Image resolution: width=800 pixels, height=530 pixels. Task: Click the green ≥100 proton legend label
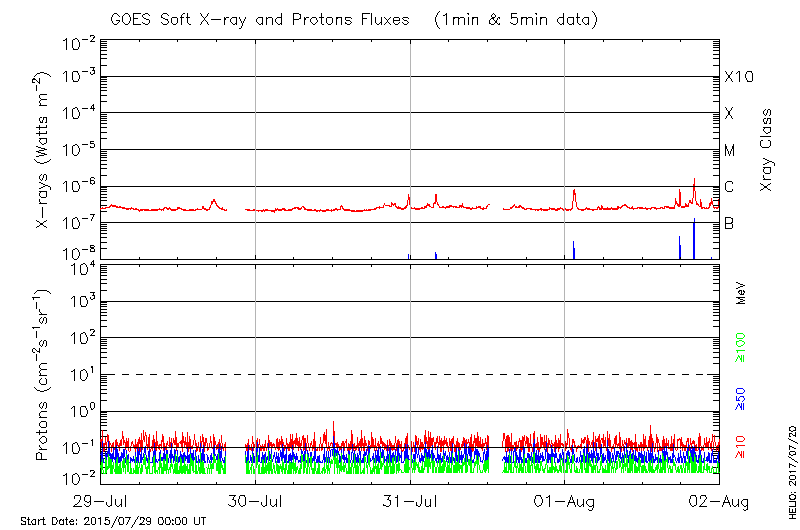click(x=741, y=348)
